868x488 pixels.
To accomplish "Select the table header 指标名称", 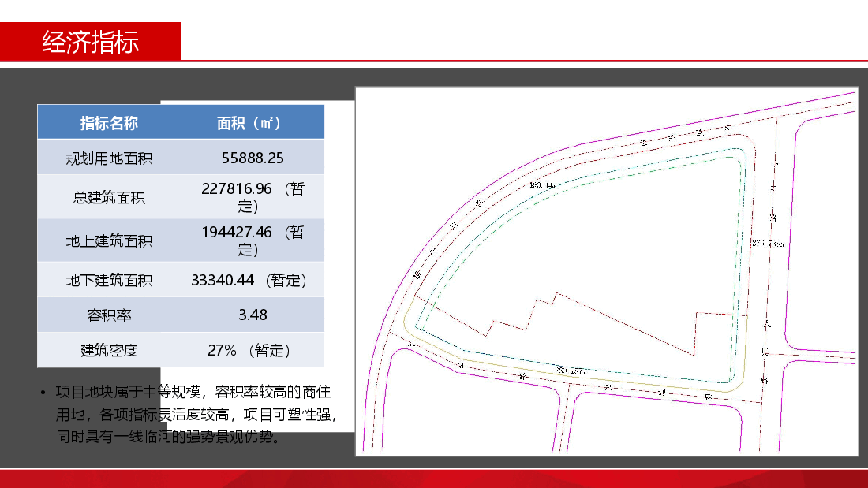I will point(109,123).
